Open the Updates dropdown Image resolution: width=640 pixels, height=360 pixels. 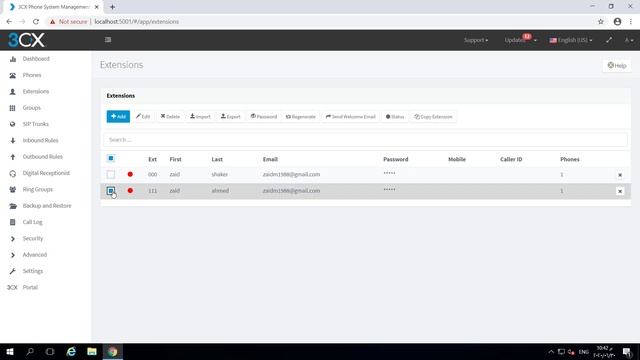coord(520,40)
